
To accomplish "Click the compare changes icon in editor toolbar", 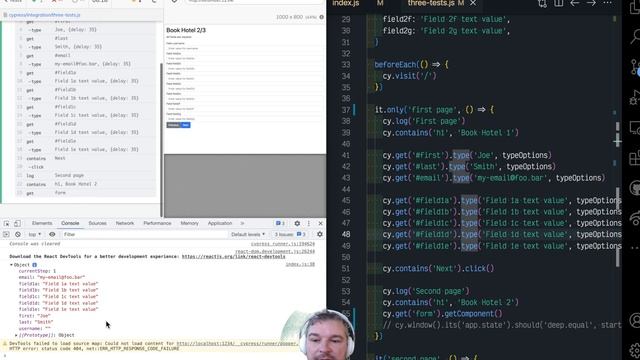I will (542, 3).
